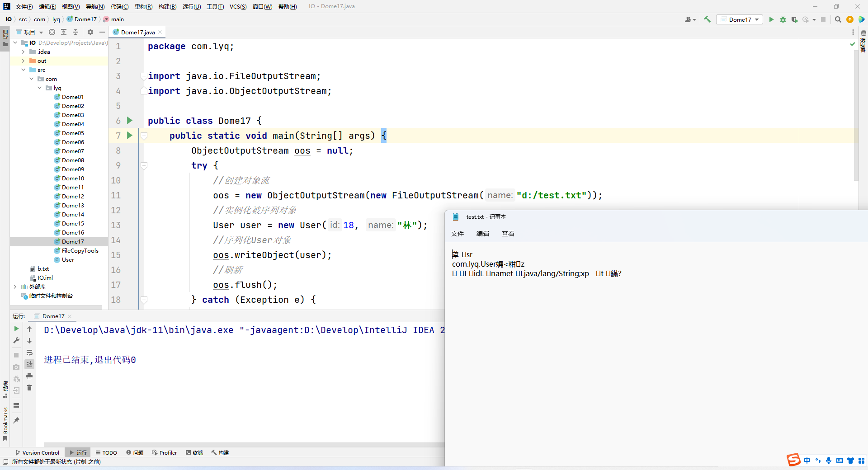868x470 pixels.
Task: Click the console down arrow icon
Action: [x=29, y=341]
